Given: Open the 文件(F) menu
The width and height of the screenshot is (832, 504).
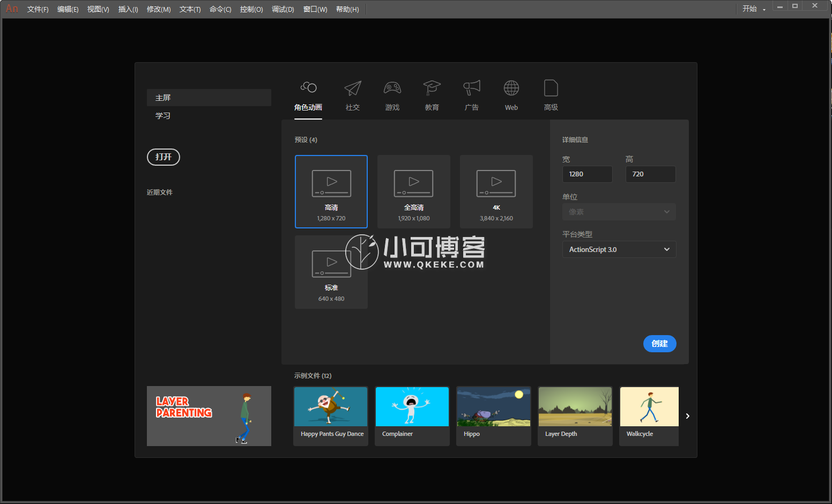Looking at the screenshot, I should 38,9.
